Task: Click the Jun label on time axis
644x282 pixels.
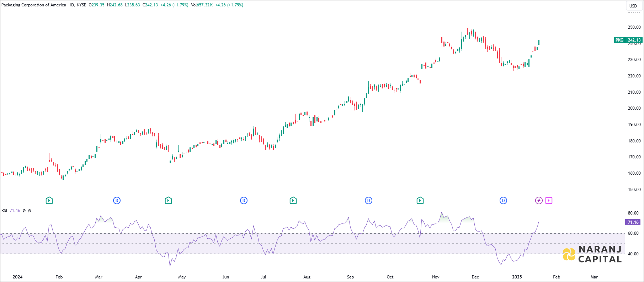Action: 225,277
